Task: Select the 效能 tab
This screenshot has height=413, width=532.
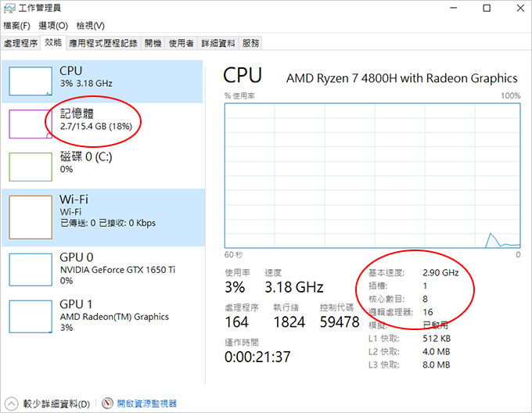Action: click(x=53, y=42)
